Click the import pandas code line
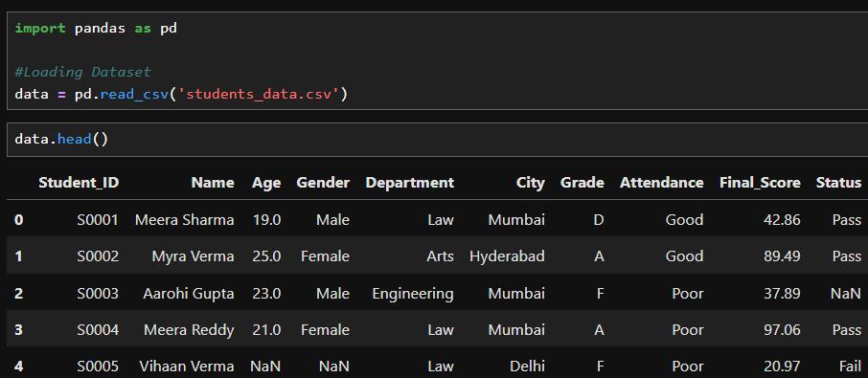 [96, 28]
